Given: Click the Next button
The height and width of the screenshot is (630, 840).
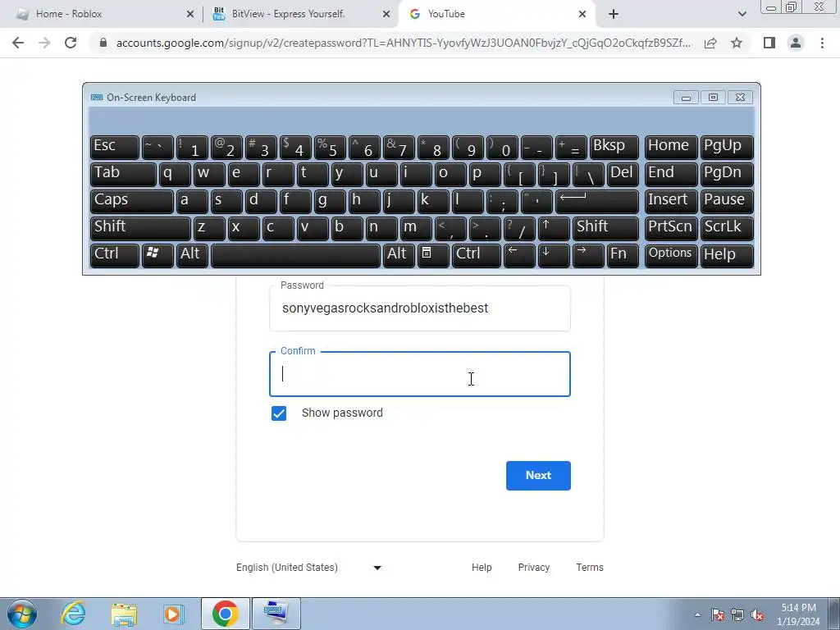Looking at the screenshot, I should (538, 475).
